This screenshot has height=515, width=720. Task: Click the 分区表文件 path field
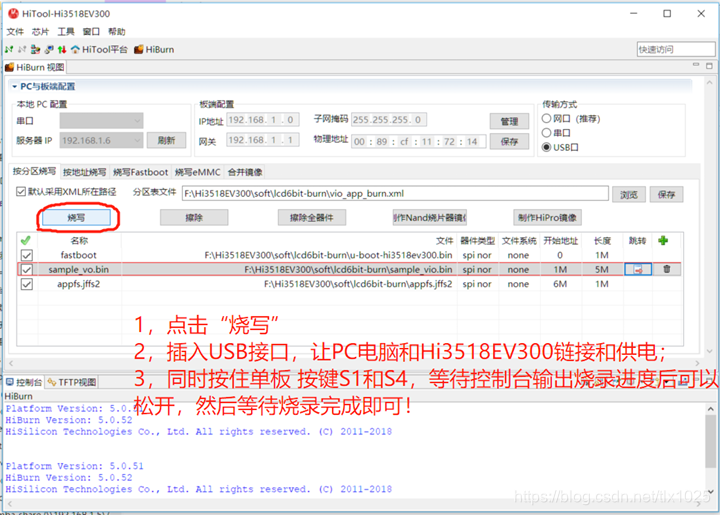pos(395,193)
